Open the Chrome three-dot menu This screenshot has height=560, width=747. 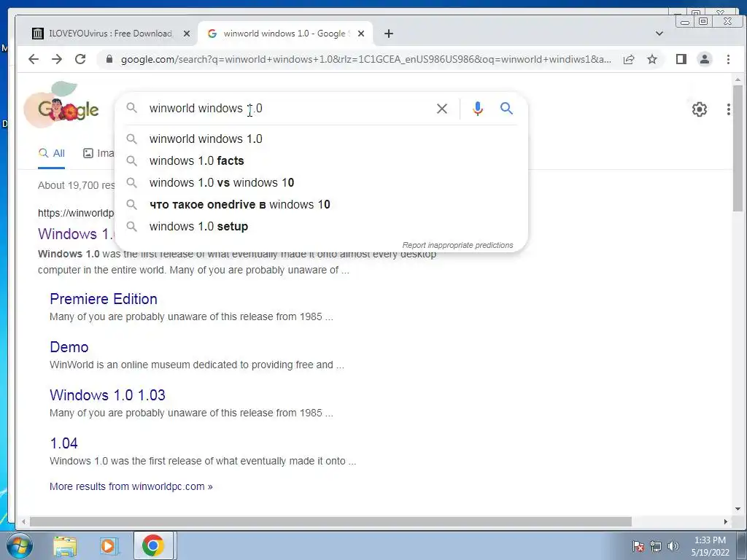click(x=728, y=59)
